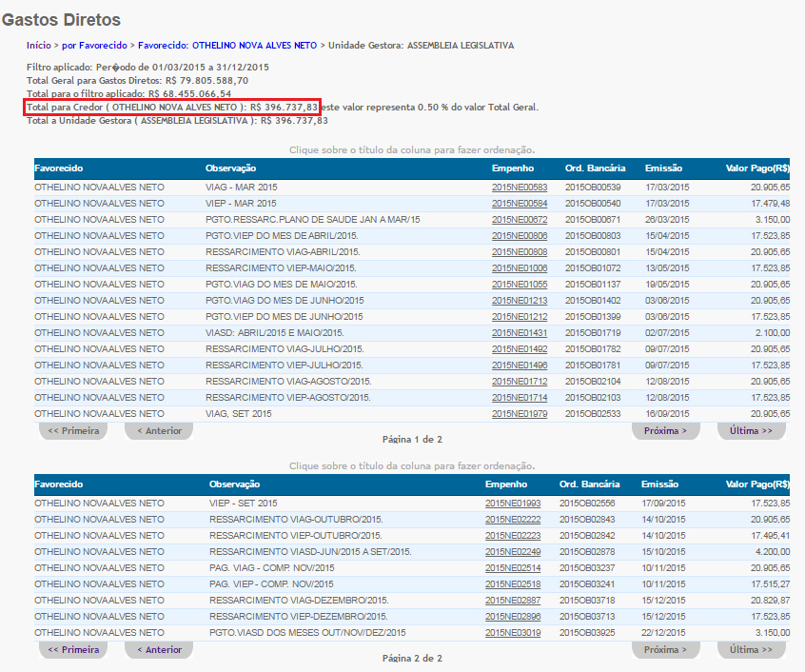This screenshot has width=805, height=672.
Task: Sort second table by 'Empenho' column header
Action: (x=505, y=484)
